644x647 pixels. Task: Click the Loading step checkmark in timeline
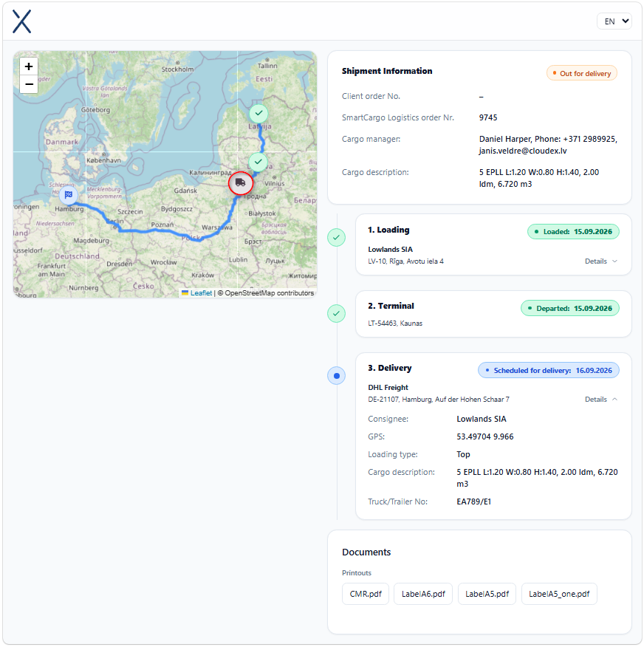tap(336, 237)
